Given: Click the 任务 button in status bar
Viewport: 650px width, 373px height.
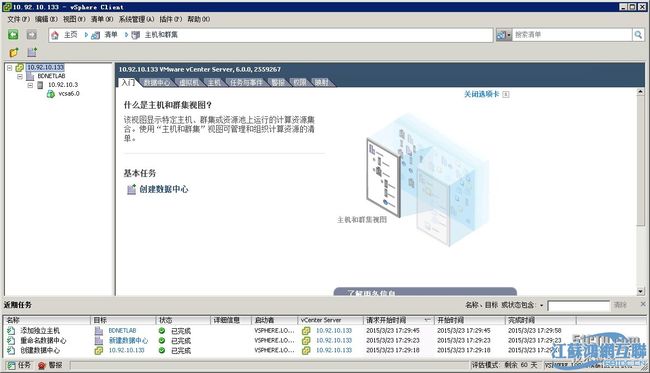Looking at the screenshot, I should click(x=19, y=365).
